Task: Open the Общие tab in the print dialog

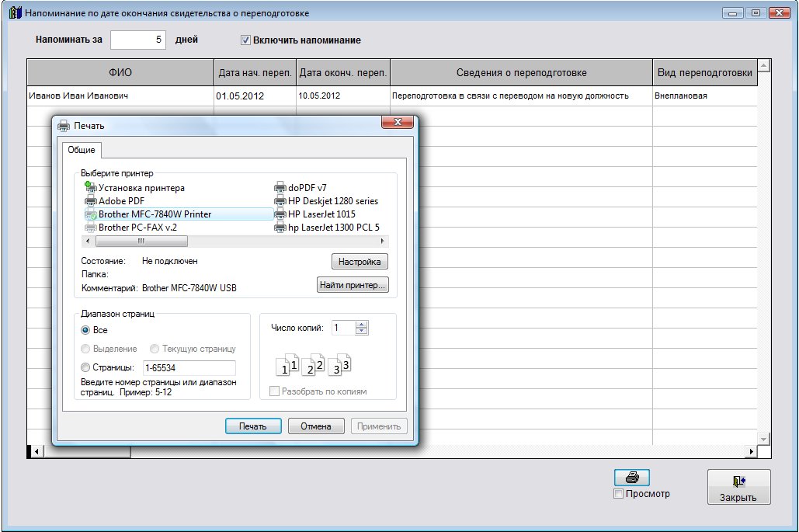Action: point(82,150)
